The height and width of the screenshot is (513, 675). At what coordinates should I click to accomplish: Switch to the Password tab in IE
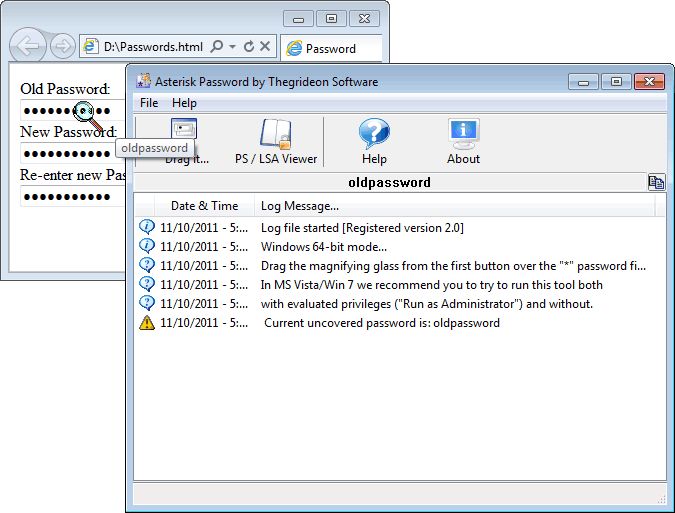pos(331,48)
